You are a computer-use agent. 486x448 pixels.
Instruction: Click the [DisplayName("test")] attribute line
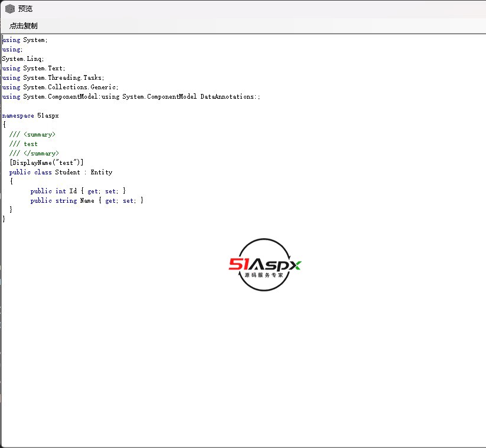pyautogui.click(x=47, y=163)
